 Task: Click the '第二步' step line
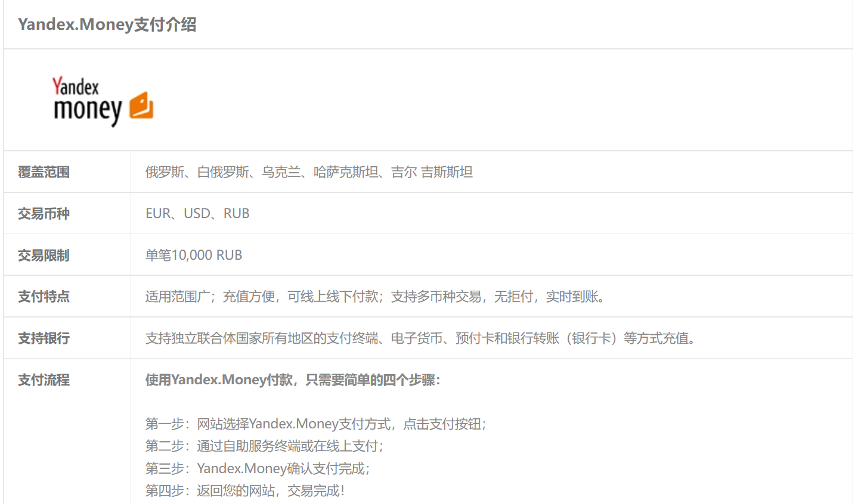265,446
